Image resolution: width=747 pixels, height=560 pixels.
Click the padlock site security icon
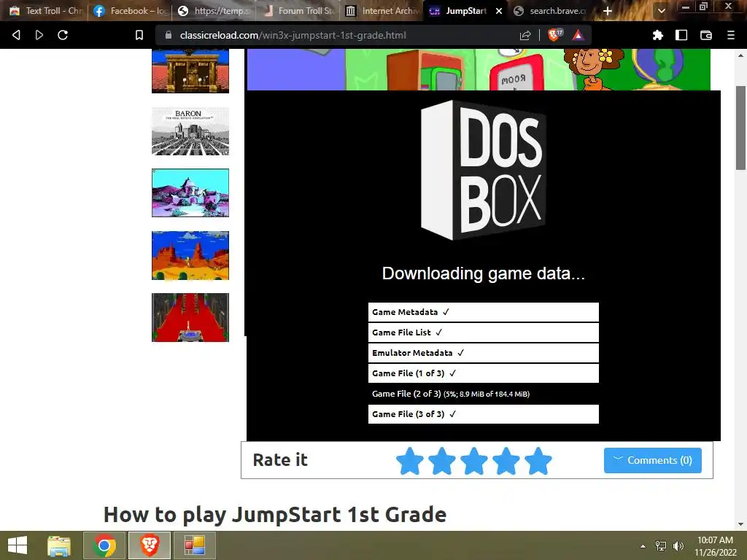click(x=169, y=35)
